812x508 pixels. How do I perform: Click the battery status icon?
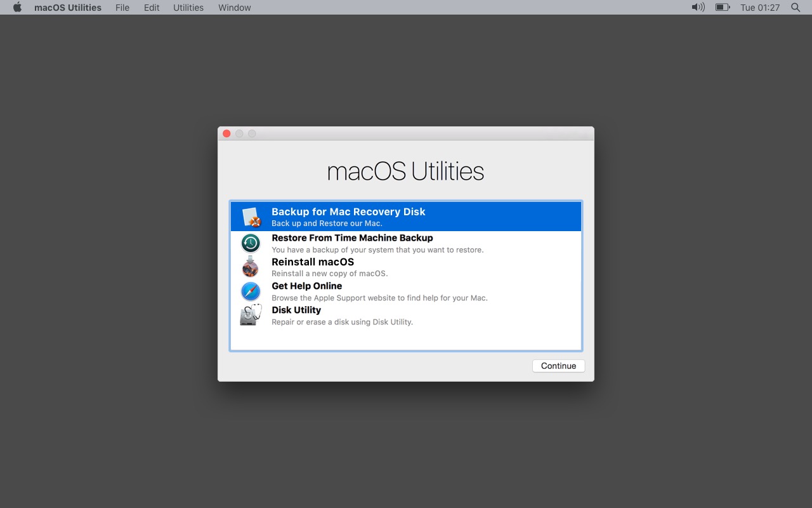pos(723,8)
